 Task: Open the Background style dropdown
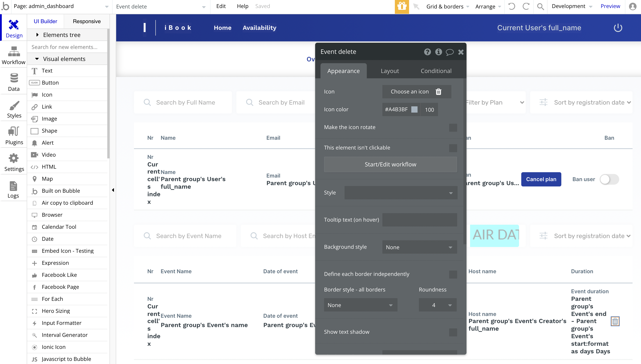point(420,247)
